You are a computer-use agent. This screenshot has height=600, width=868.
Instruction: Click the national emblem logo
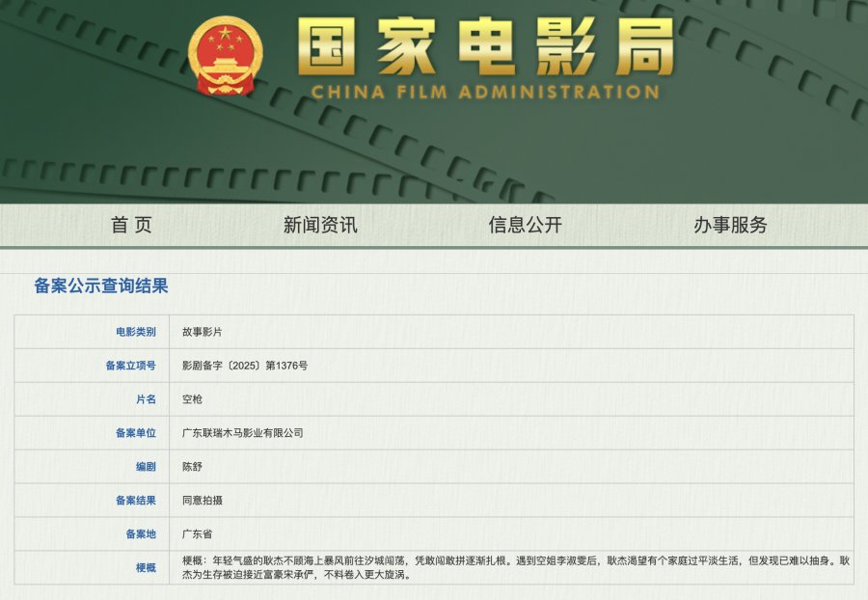[225, 56]
